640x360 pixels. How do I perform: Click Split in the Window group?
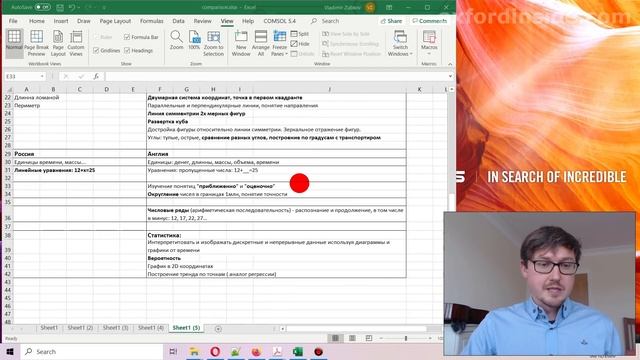(x=300, y=34)
